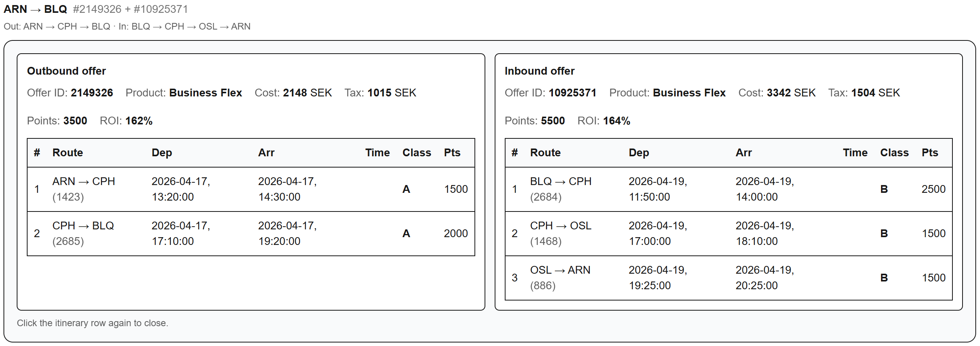Click the BLQ → CPH flight row
Screen dimensions: 980x346
tap(728, 189)
